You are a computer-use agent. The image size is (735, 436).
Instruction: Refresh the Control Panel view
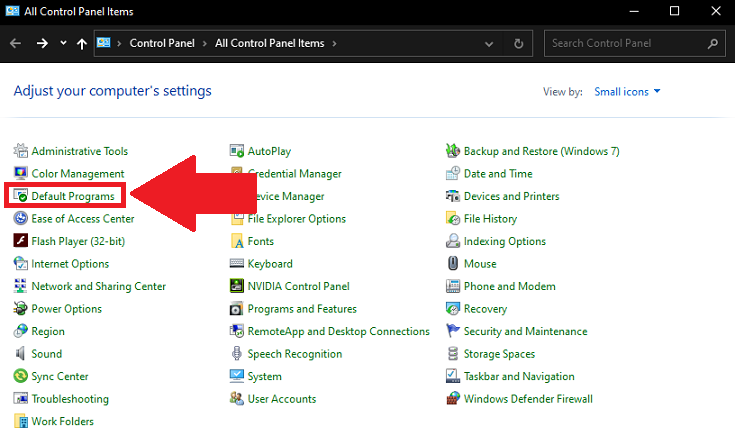[518, 44]
